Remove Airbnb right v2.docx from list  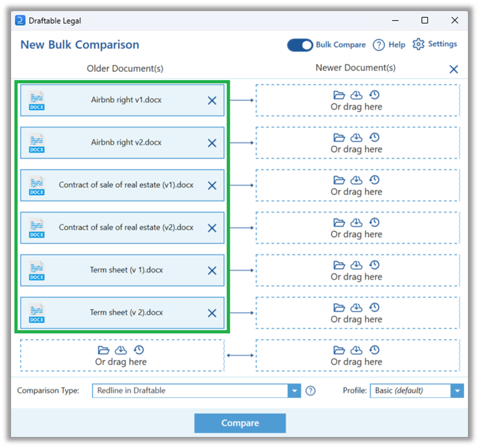click(x=212, y=143)
